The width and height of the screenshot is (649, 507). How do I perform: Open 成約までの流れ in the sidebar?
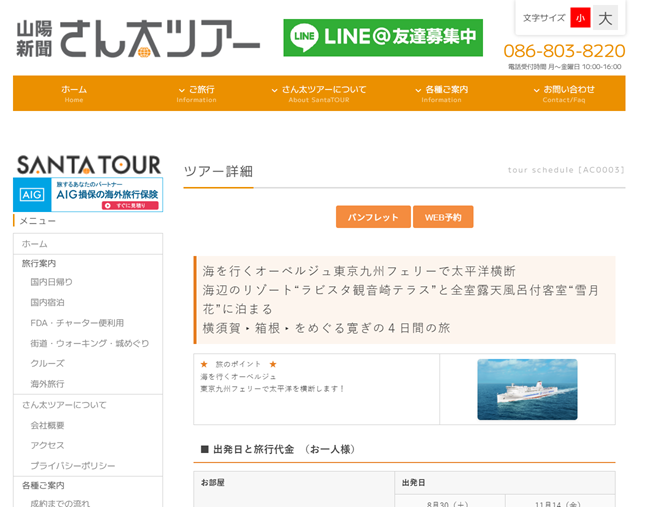60,503
